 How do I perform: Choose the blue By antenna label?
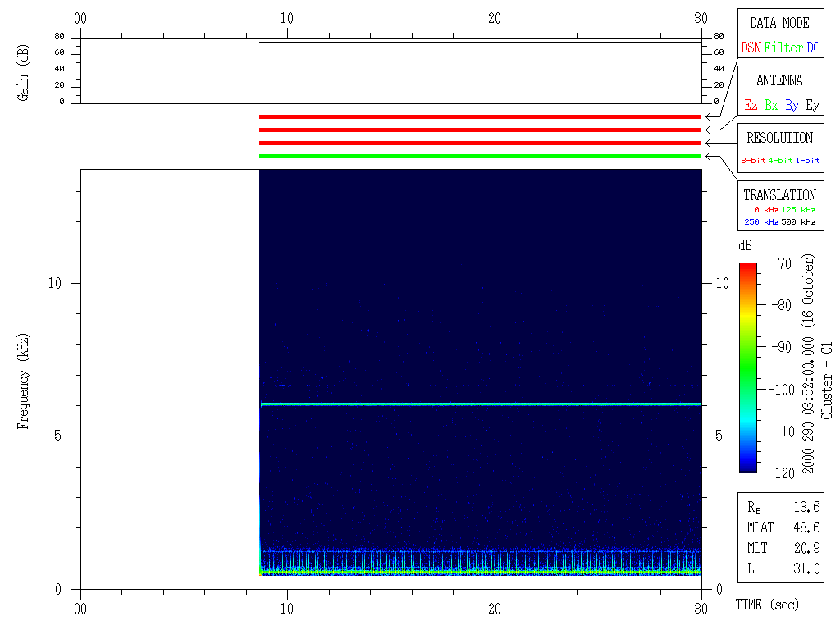point(792,105)
